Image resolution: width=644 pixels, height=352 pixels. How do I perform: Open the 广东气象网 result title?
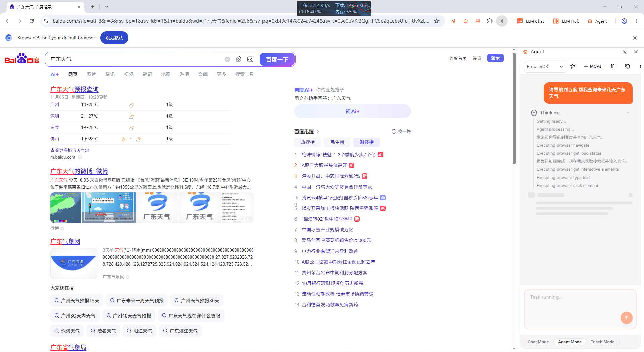65,241
